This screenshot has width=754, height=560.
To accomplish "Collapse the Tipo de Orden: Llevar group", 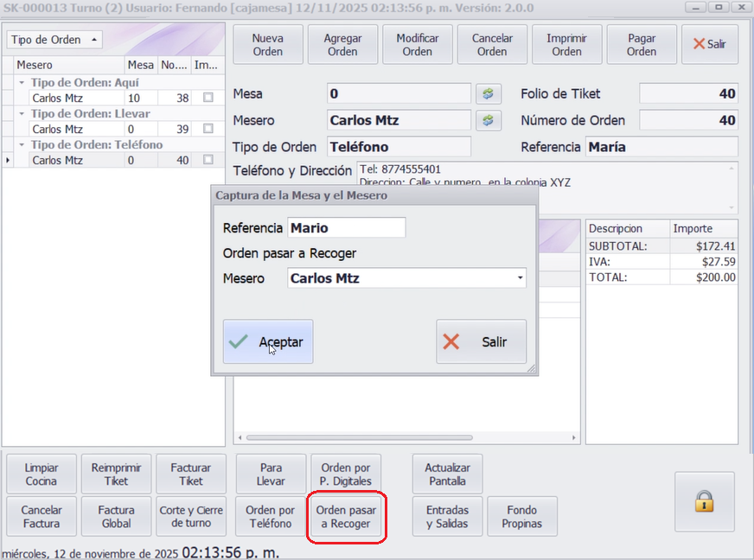I will 21,114.
